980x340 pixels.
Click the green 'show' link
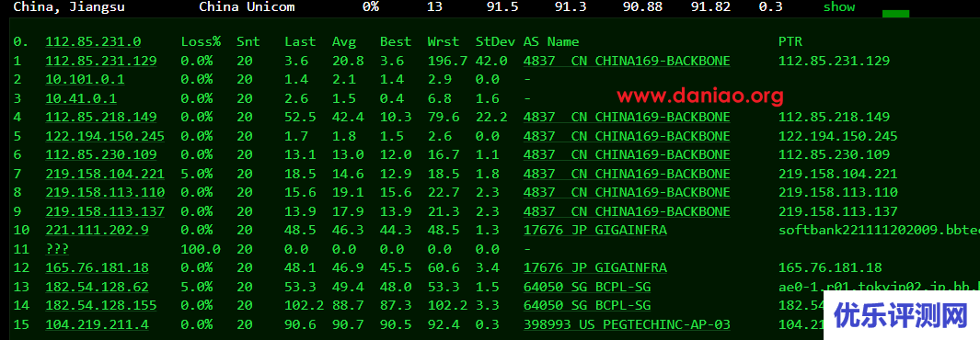838,6
